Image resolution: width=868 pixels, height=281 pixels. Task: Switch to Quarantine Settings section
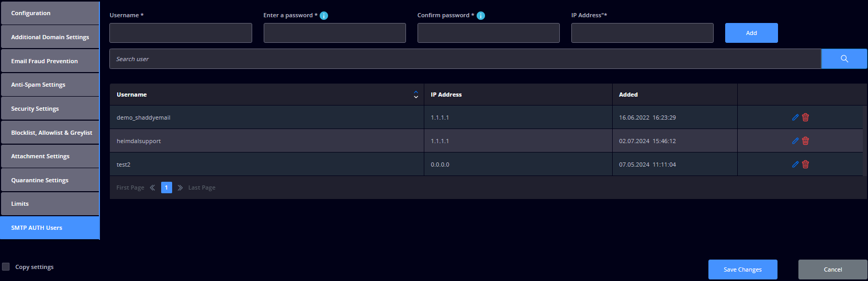click(50, 180)
